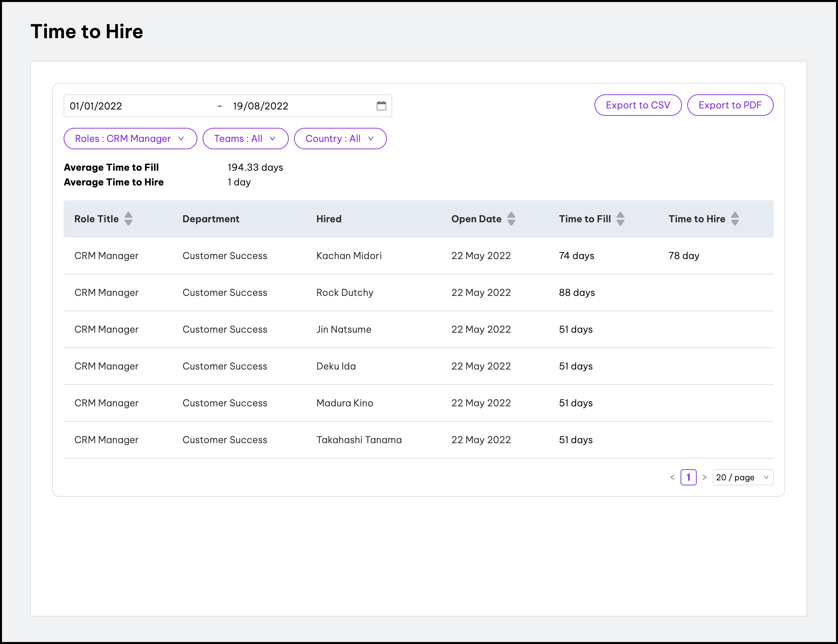The height and width of the screenshot is (644, 838).
Task: Click Export to PDF button
Action: pyautogui.click(x=729, y=105)
